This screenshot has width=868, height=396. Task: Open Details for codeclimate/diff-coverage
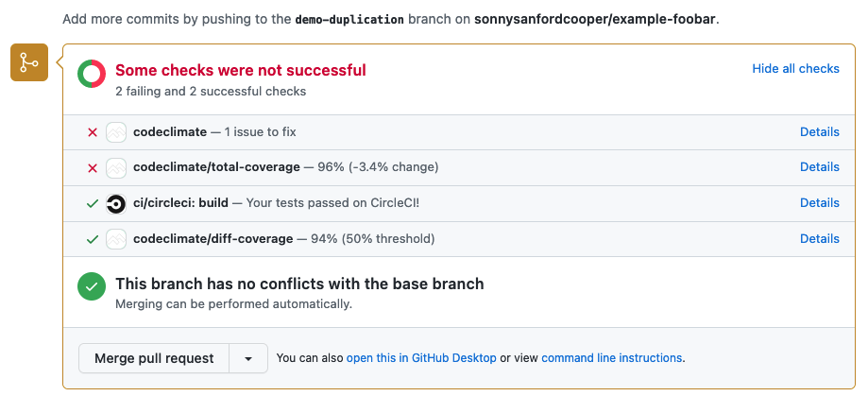click(x=819, y=239)
